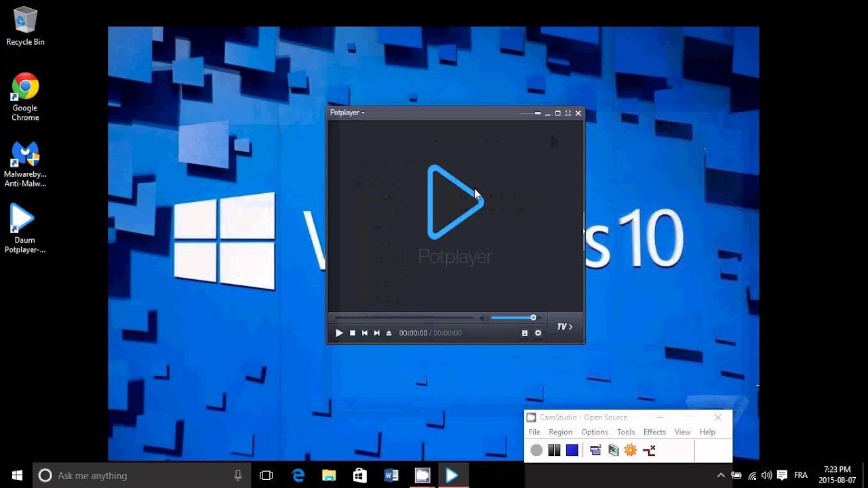Start playback with PotPlayer's play button
Image resolution: width=868 pixels, height=488 pixels.
[339, 333]
